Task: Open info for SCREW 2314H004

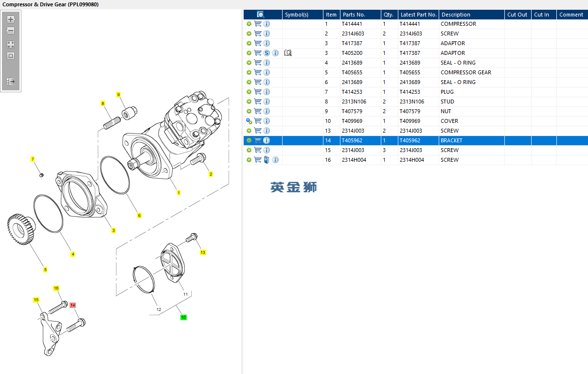Action: point(275,160)
